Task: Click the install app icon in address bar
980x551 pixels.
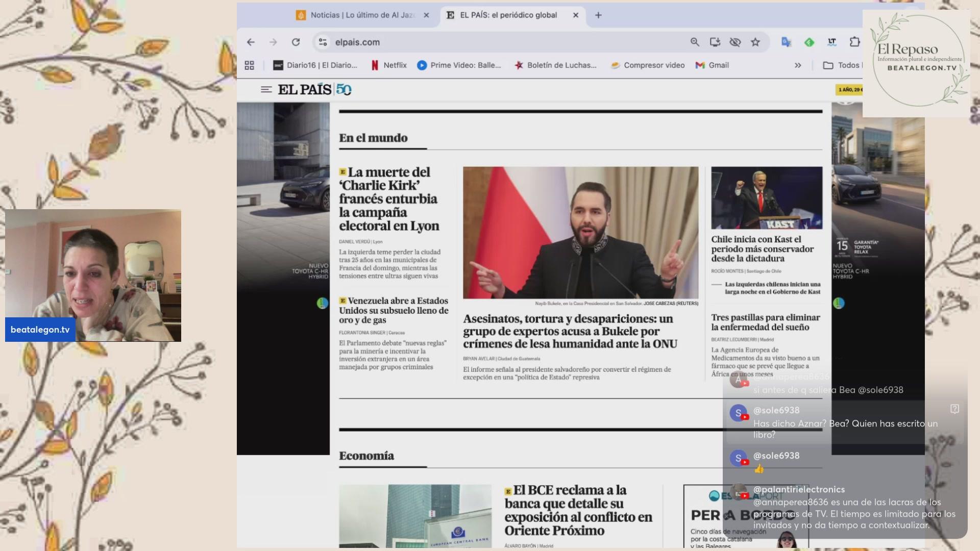Action: pyautogui.click(x=715, y=42)
